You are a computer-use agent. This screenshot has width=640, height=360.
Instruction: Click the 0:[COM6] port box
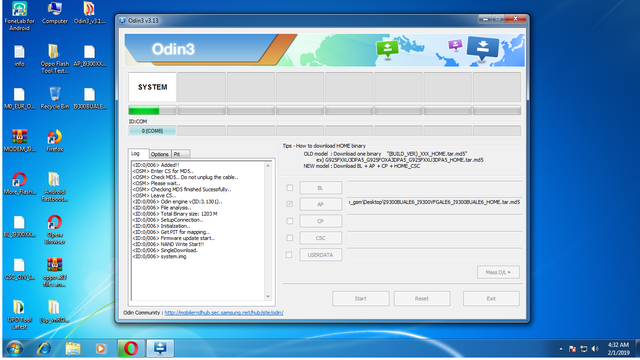point(152,131)
